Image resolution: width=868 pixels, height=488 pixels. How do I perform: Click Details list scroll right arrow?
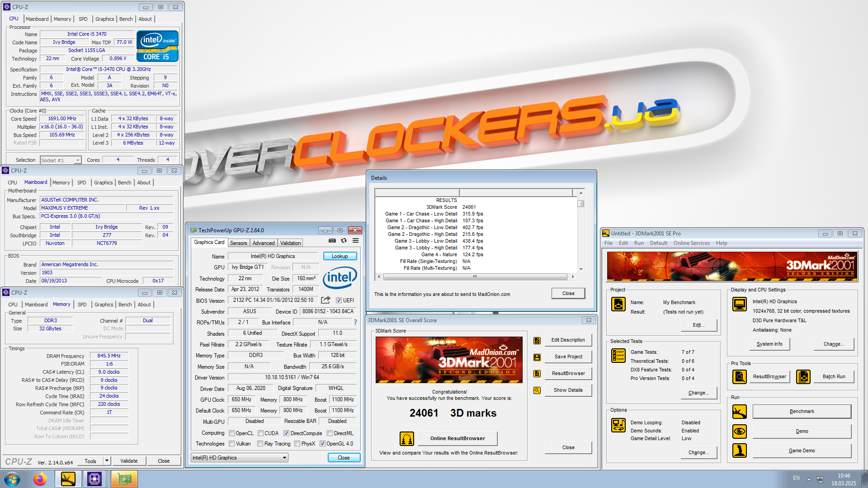(x=573, y=277)
